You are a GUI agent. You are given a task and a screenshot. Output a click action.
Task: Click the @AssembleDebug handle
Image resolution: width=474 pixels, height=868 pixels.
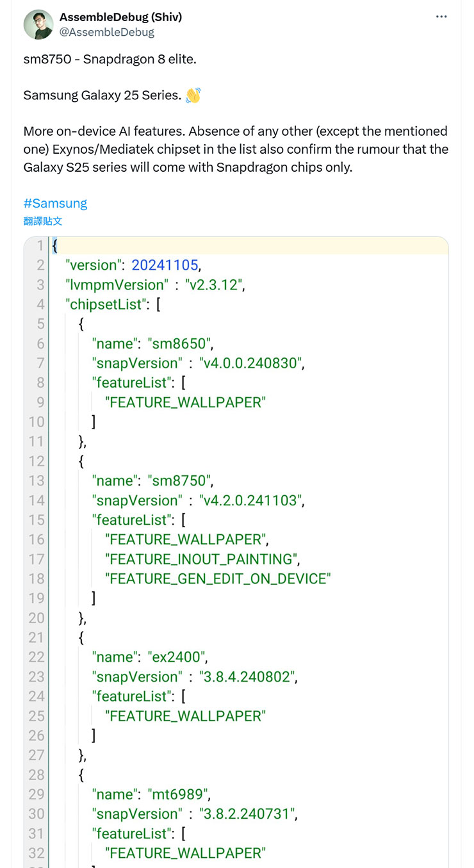click(x=106, y=32)
